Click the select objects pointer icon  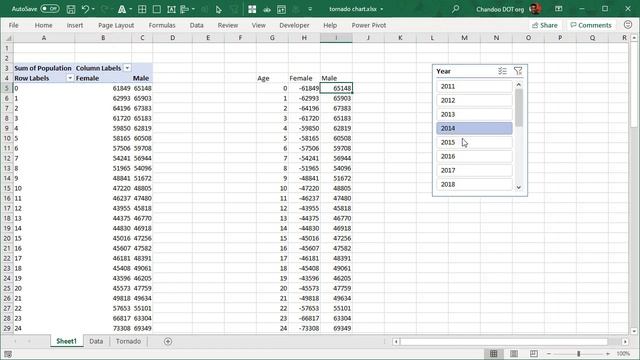219,9
